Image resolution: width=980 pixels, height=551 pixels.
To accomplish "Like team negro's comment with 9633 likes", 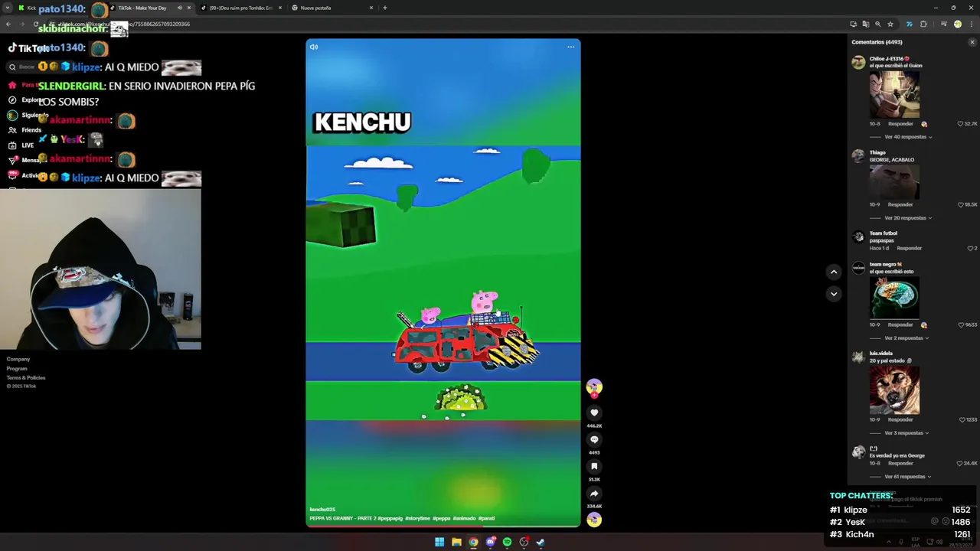I will point(962,325).
